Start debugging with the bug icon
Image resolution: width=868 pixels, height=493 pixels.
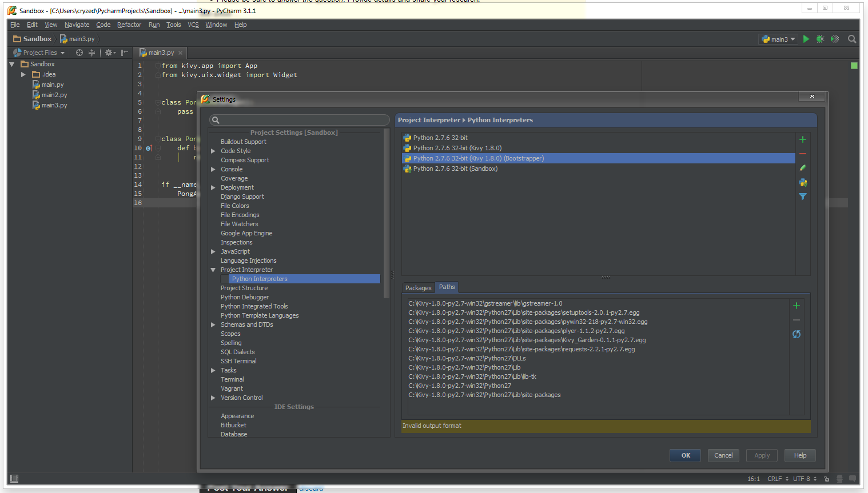821,39
